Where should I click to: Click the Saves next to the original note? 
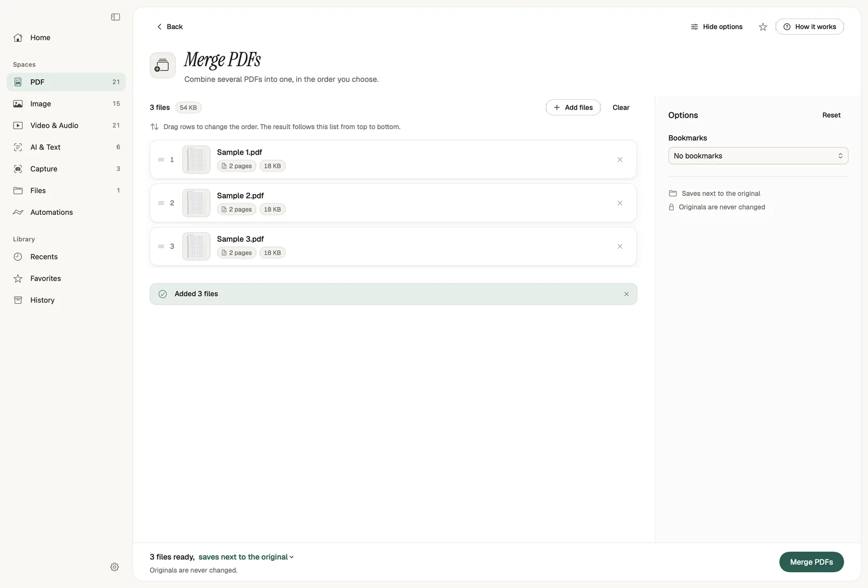pyautogui.click(x=714, y=194)
